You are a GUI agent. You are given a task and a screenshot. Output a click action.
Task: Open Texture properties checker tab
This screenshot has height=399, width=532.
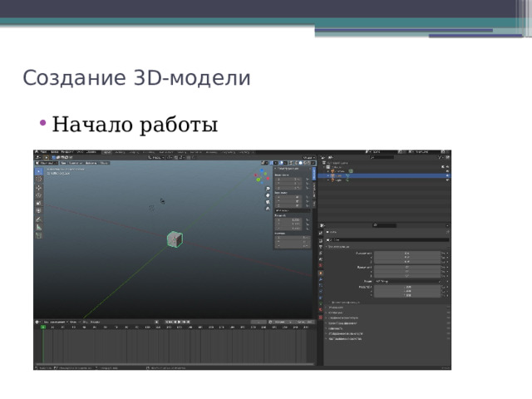(321, 318)
